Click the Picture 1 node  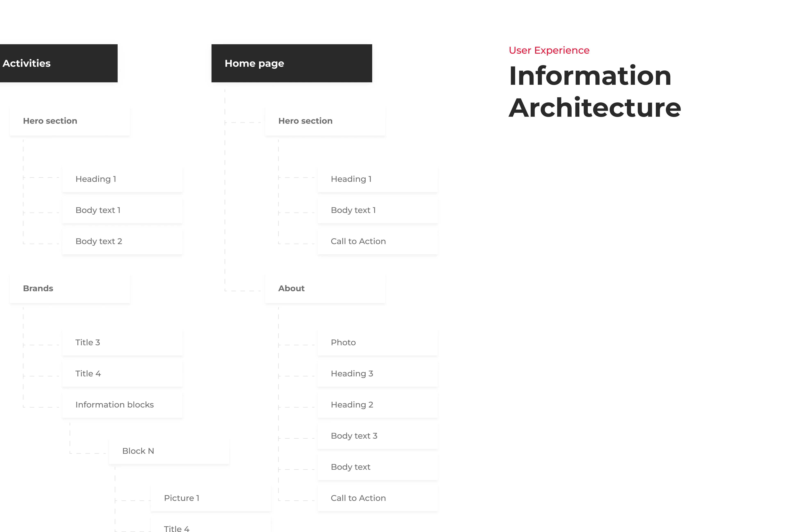(210, 498)
